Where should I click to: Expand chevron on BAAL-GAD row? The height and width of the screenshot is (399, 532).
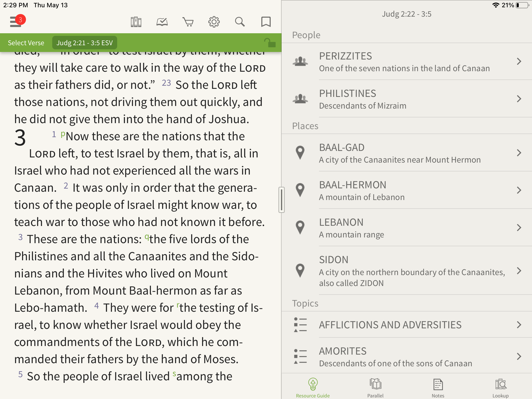(519, 153)
